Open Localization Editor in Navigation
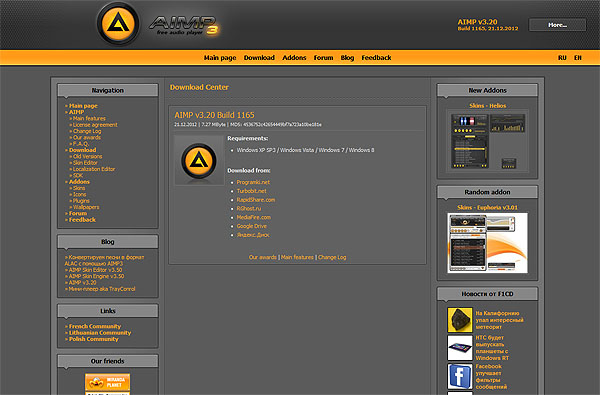Viewport: 600px width, 395px height. pyautogui.click(x=94, y=169)
